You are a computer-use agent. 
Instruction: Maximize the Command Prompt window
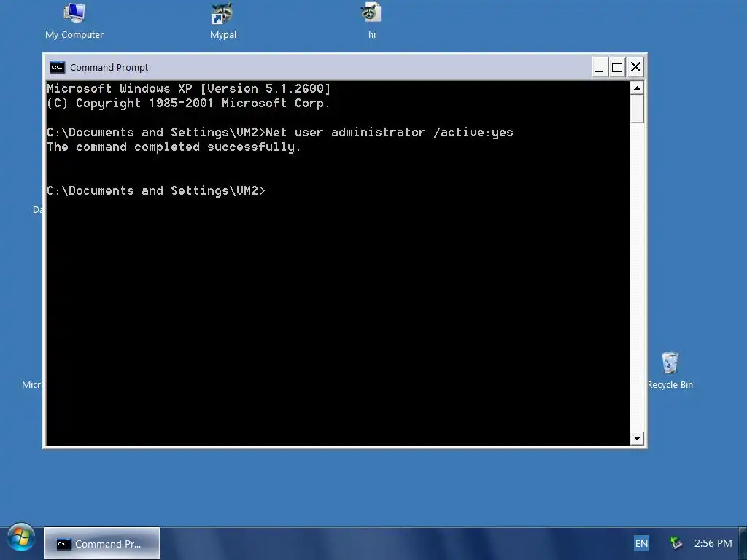617,67
